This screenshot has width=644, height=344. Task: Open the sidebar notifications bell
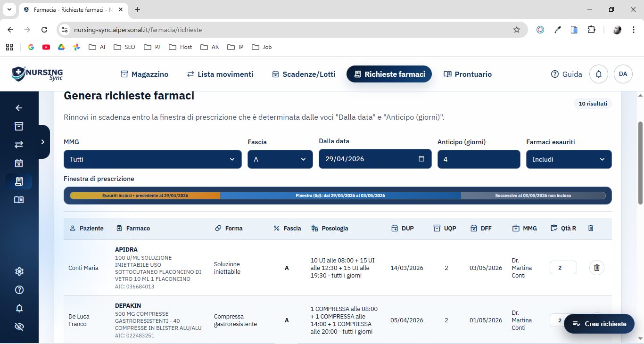click(19, 308)
